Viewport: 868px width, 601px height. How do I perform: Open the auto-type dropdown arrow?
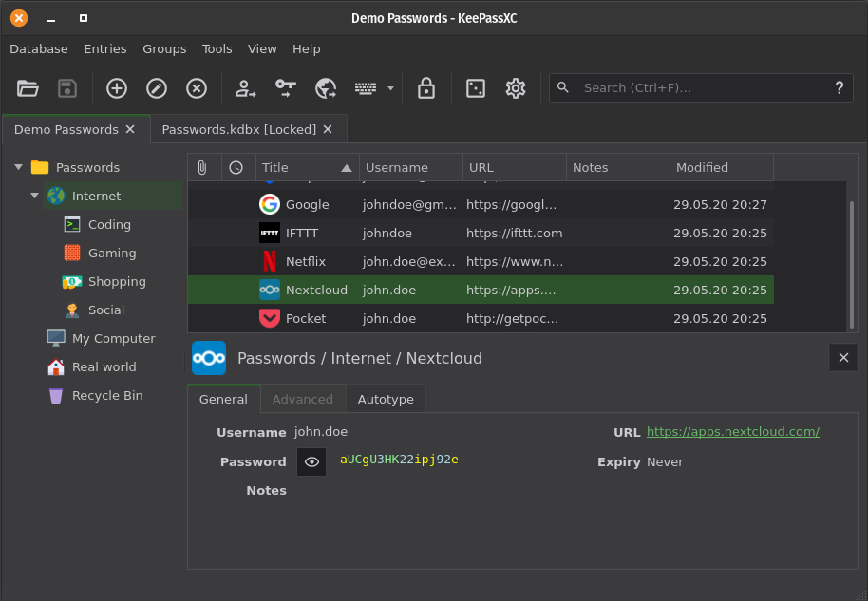coord(389,87)
